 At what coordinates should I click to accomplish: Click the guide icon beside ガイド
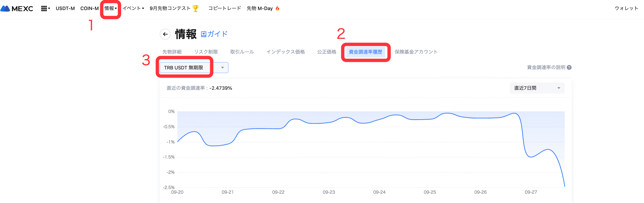tap(204, 34)
